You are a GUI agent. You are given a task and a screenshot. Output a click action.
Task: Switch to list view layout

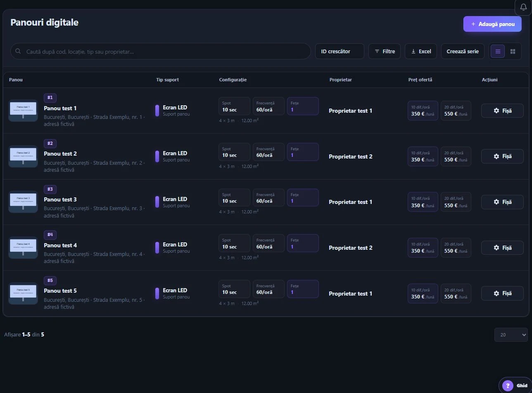498,52
